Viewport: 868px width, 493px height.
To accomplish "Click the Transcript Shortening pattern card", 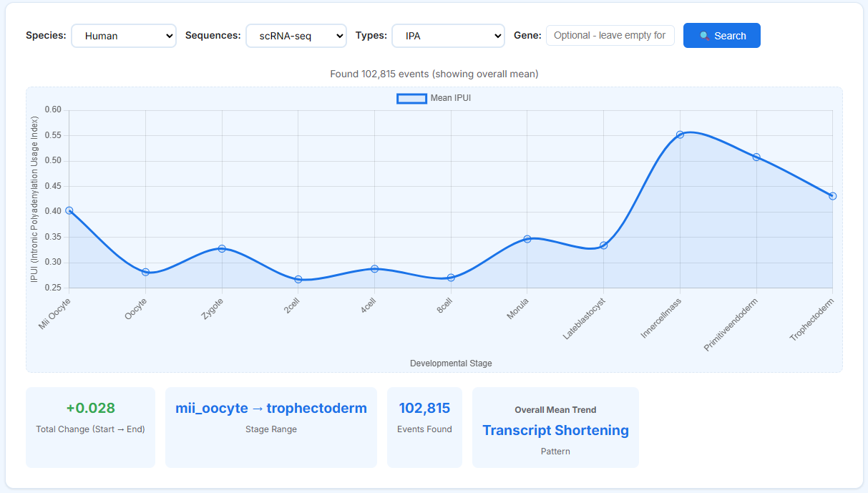I will pyautogui.click(x=555, y=428).
